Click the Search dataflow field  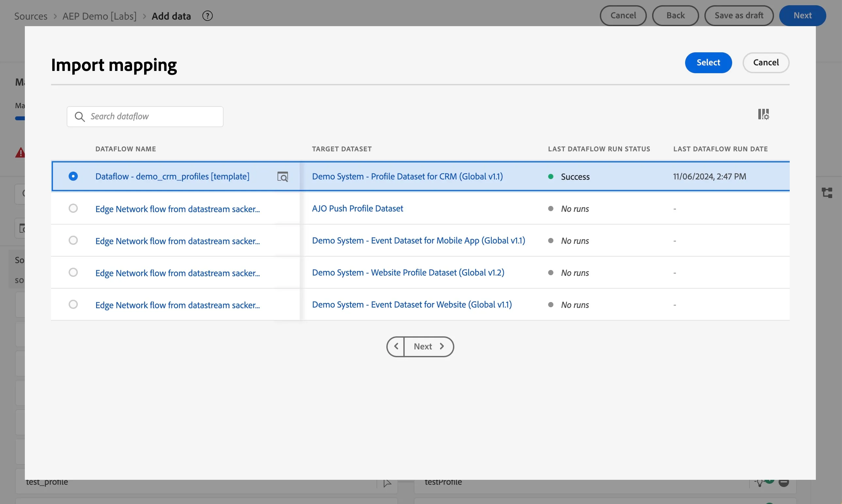point(145,116)
